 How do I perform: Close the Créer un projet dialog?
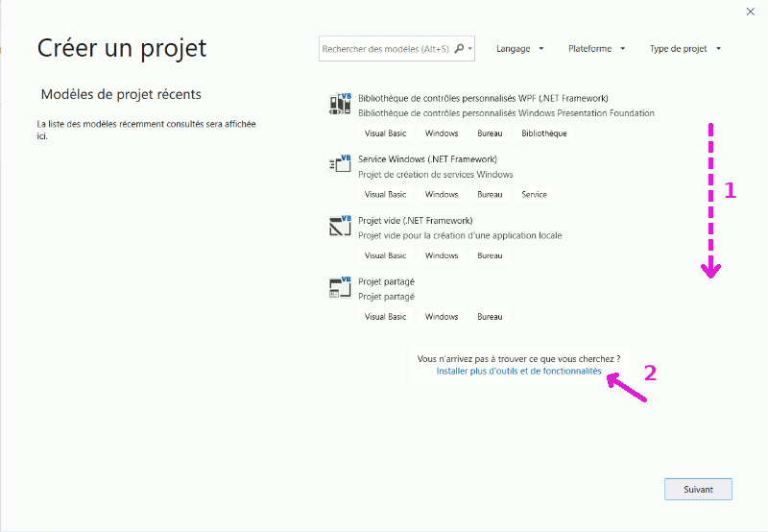coord(751,12)
